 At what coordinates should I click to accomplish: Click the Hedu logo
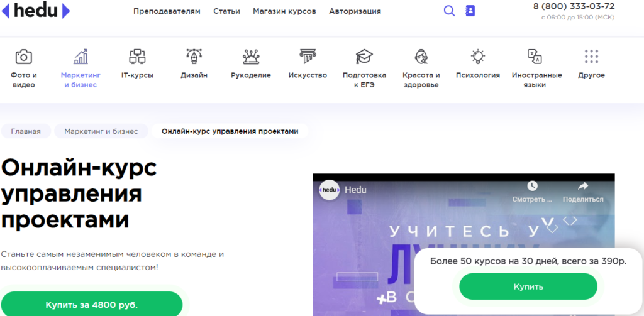pyautogui.click(x=35, y=11)
